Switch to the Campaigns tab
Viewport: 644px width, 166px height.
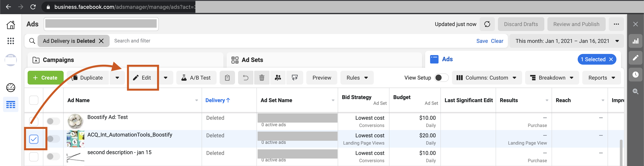(x=58, y=60)
